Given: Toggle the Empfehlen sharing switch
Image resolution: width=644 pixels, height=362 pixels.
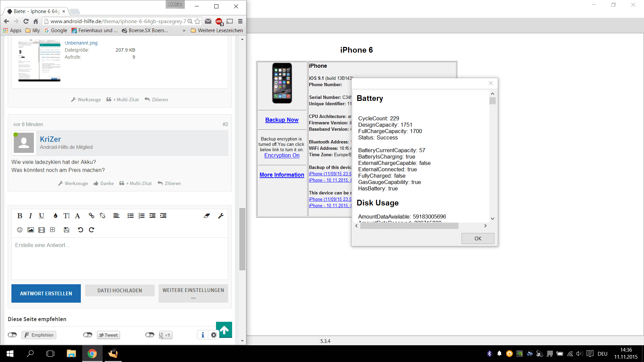Looking at the screenshot, I should (x=12, y=335).
